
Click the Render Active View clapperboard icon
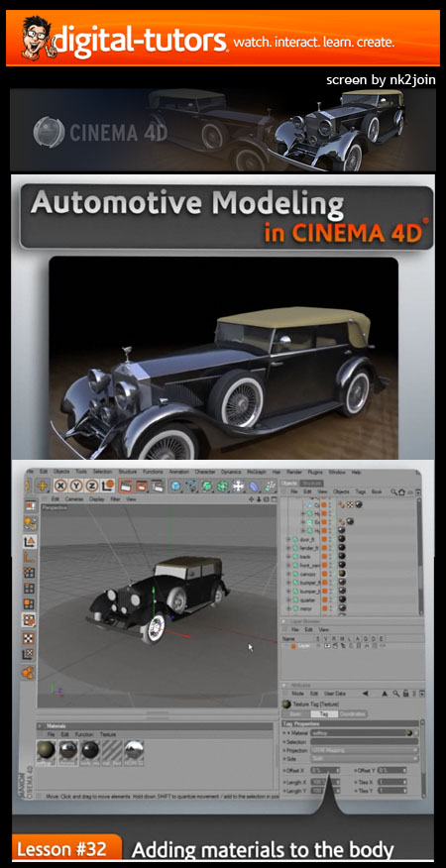(127, 487)
